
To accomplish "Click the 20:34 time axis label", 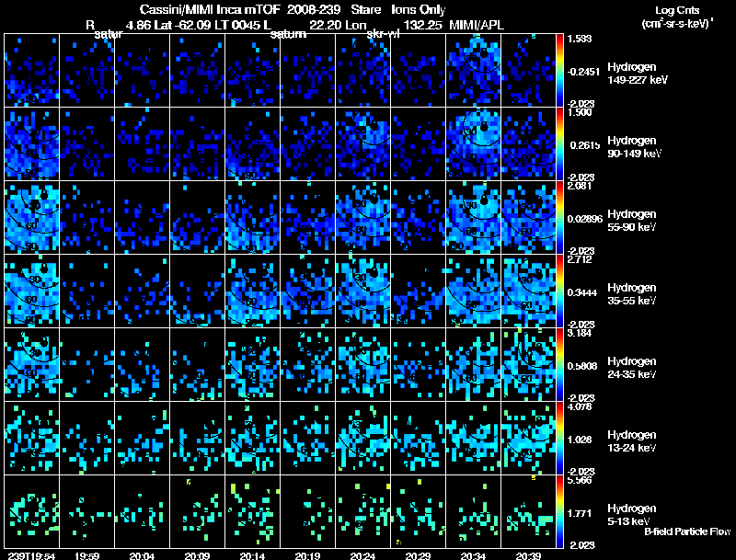I will [473, 555].
